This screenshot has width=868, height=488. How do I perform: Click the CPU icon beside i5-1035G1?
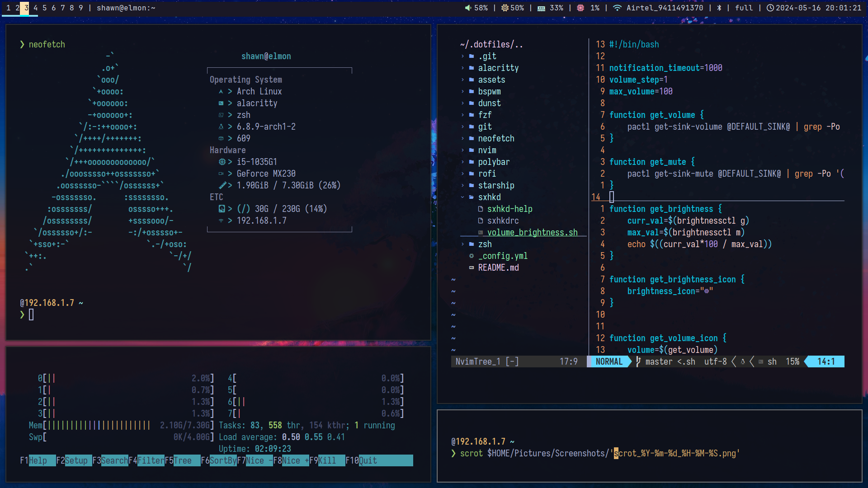[x=222, y=162]
